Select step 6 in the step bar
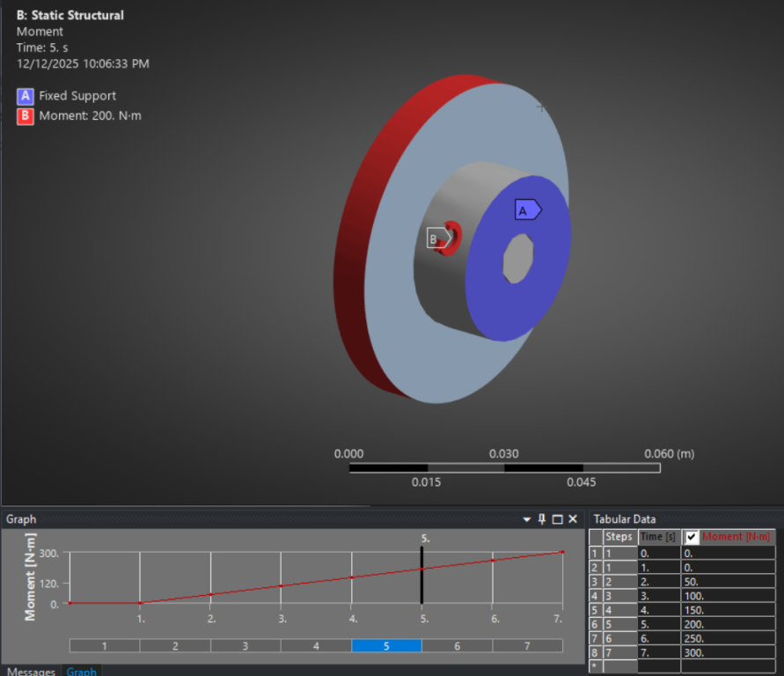This screenshot has width=784, height=676. (x=457, y=646)
